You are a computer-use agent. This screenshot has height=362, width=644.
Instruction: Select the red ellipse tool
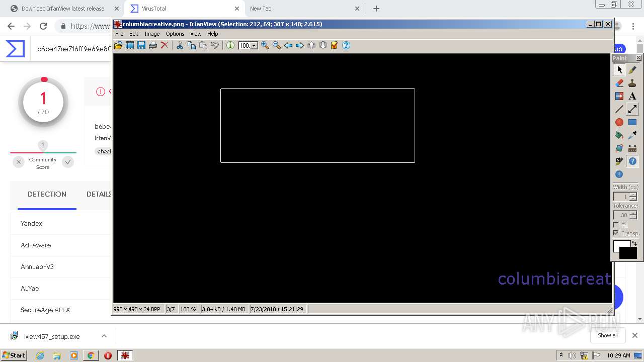tap(619, 122)
